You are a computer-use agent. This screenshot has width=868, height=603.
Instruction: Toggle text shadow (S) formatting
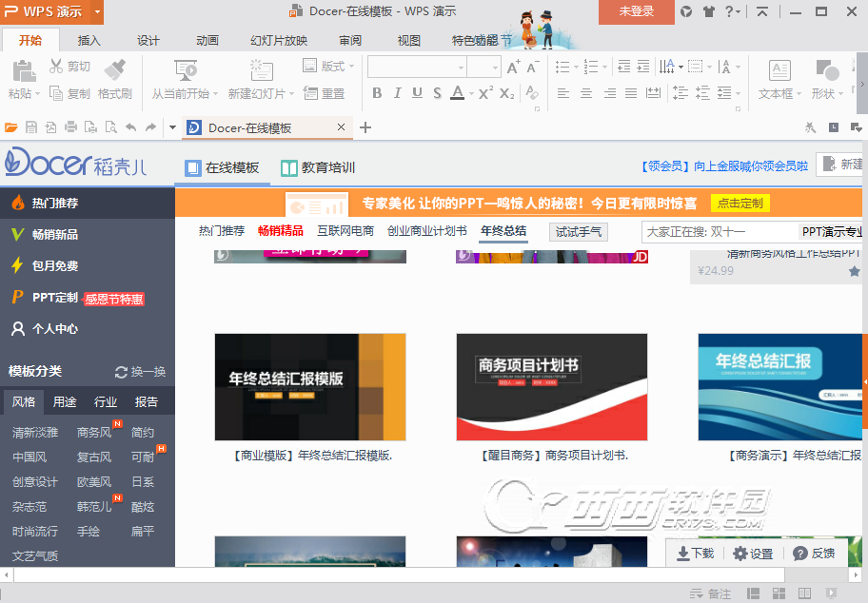[x=437, y=93]
